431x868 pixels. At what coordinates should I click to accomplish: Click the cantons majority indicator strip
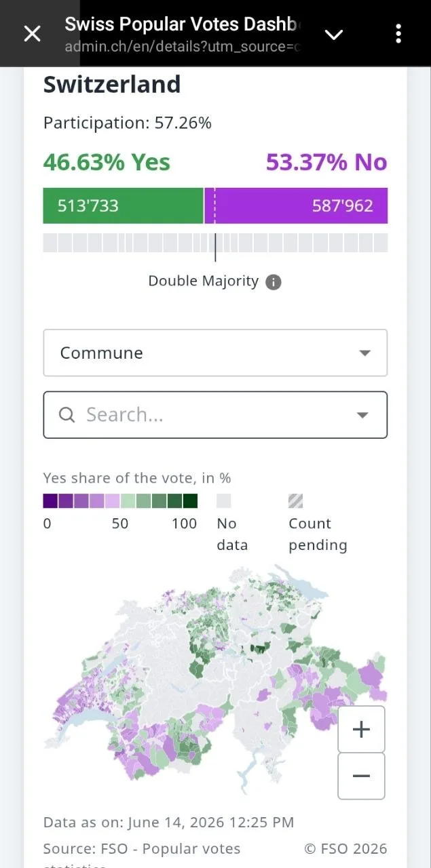tap(215, 243)
